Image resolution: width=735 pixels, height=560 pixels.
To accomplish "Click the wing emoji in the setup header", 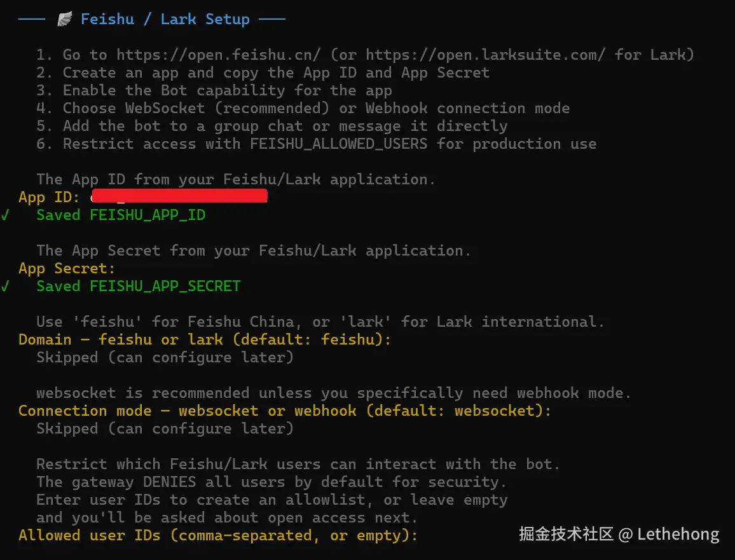I will tap(64, 19).
